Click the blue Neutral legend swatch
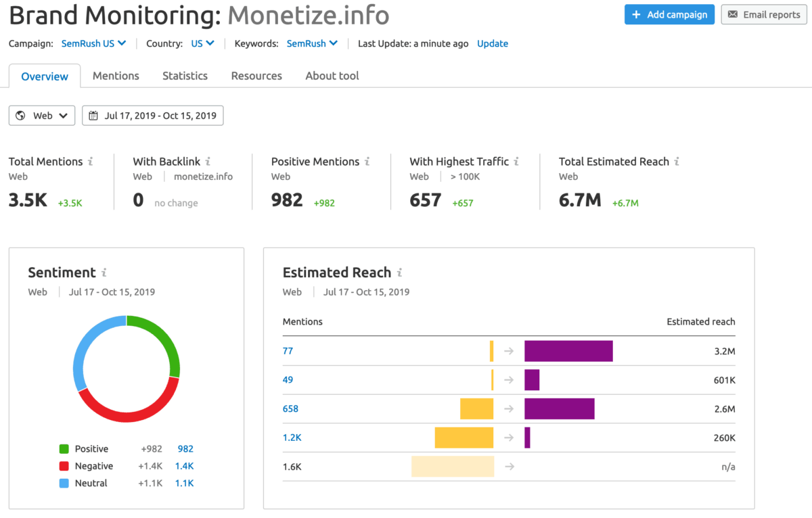 (x=64, y=483)
